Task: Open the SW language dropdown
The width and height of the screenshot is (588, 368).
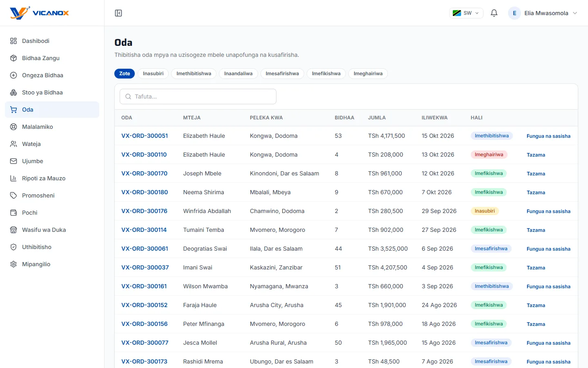Action: 466,13
